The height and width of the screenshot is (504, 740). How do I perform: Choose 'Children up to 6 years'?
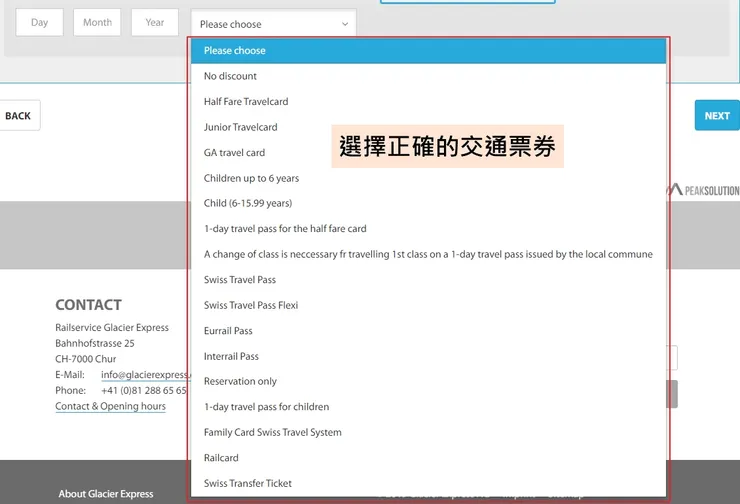429,178
